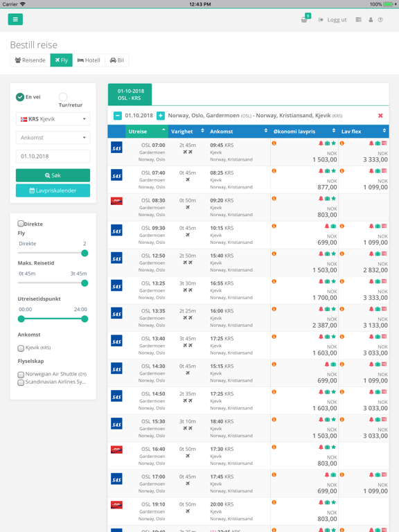Screen dimensions: 399x532
Task: Click SAS logo on 17:00 flight
Action: pos(116,479)
